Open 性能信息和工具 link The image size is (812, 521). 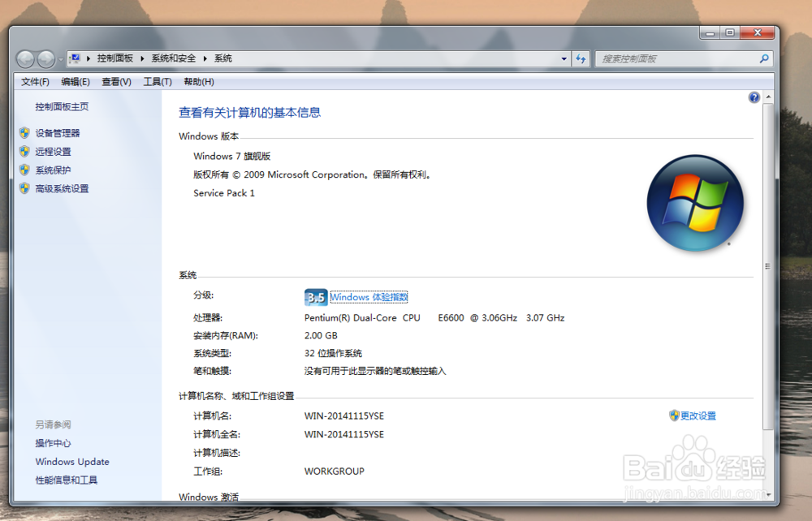tap(67, 480)
